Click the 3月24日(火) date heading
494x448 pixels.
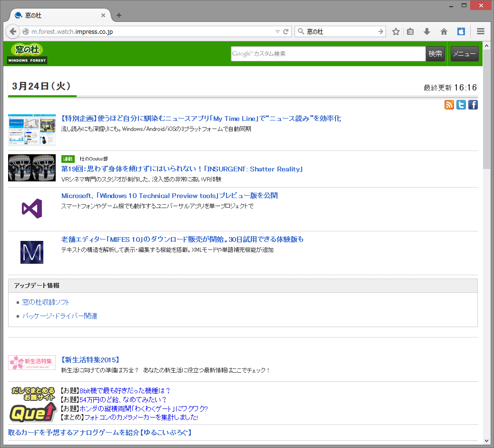pyautogui.click(x=41, y=86)
